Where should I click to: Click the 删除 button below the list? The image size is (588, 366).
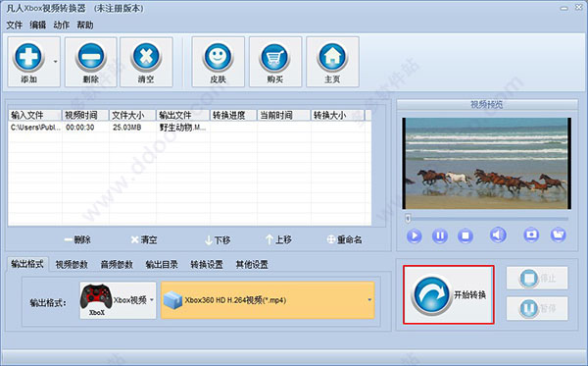click(x=77, y=239)
